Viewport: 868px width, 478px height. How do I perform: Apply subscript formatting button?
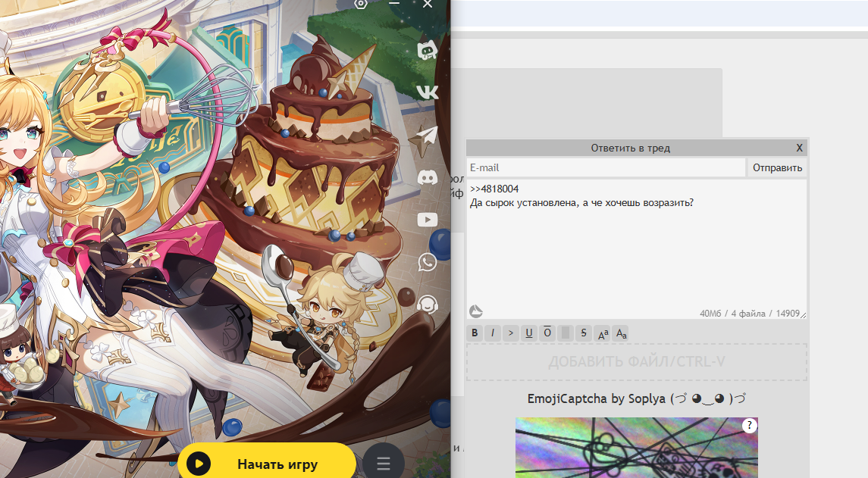[621, 333]
